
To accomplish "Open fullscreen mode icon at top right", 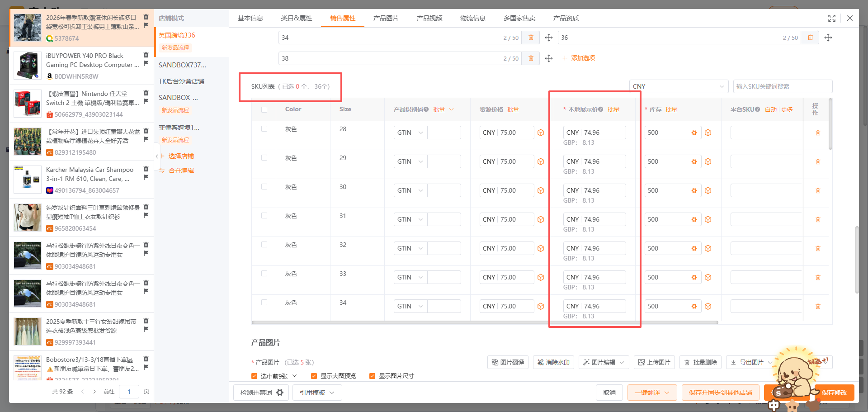I will tap(832, 18).
